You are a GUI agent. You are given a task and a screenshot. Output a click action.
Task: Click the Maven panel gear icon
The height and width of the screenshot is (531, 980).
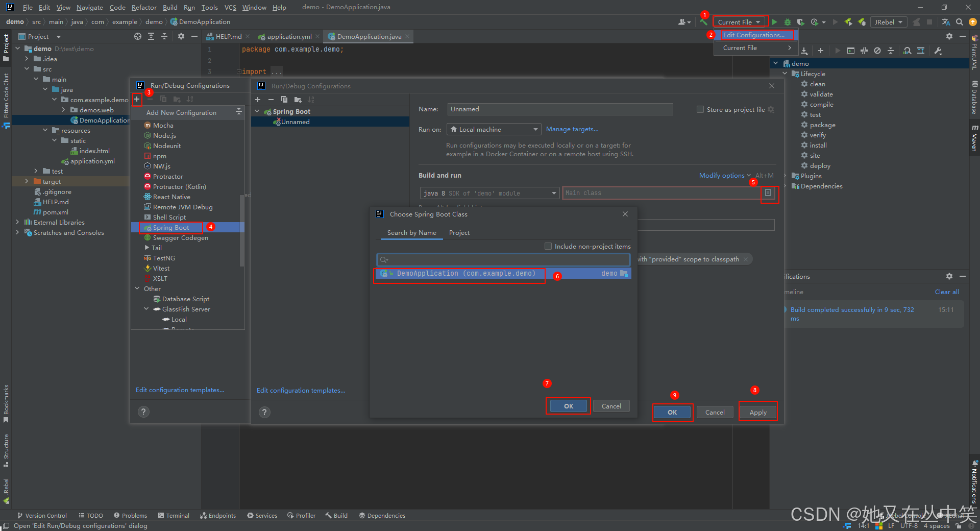pyautogui.click(x=949, y=36)
